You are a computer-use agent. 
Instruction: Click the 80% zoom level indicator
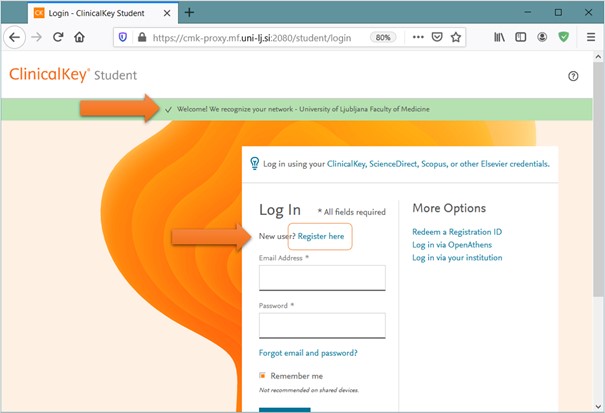click(x=382, y=37)
